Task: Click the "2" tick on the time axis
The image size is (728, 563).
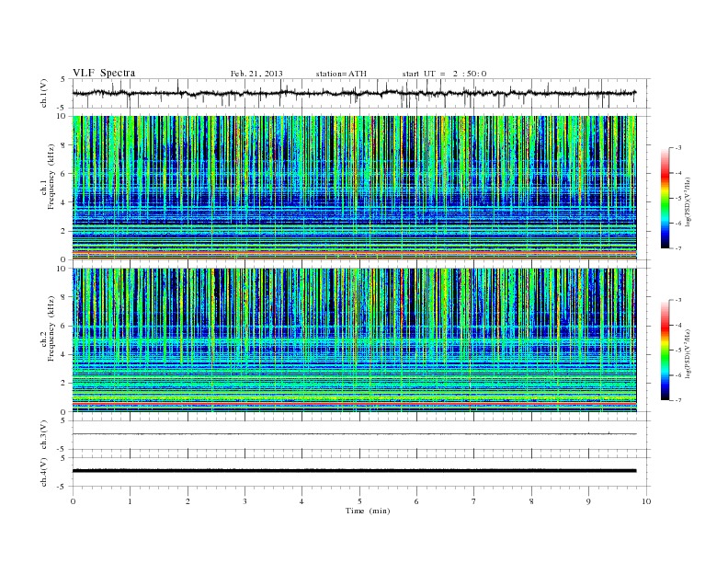Action: (x=188, y=501)
